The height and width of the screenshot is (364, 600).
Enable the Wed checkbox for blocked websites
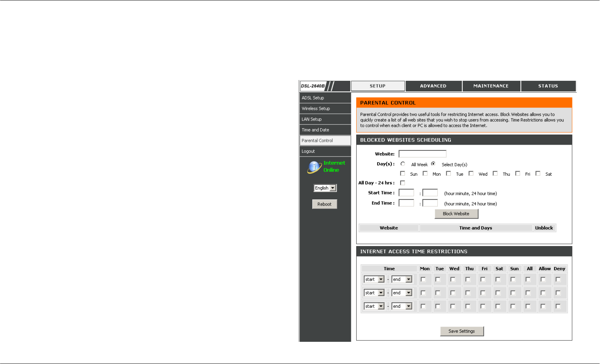click(471, 173)
